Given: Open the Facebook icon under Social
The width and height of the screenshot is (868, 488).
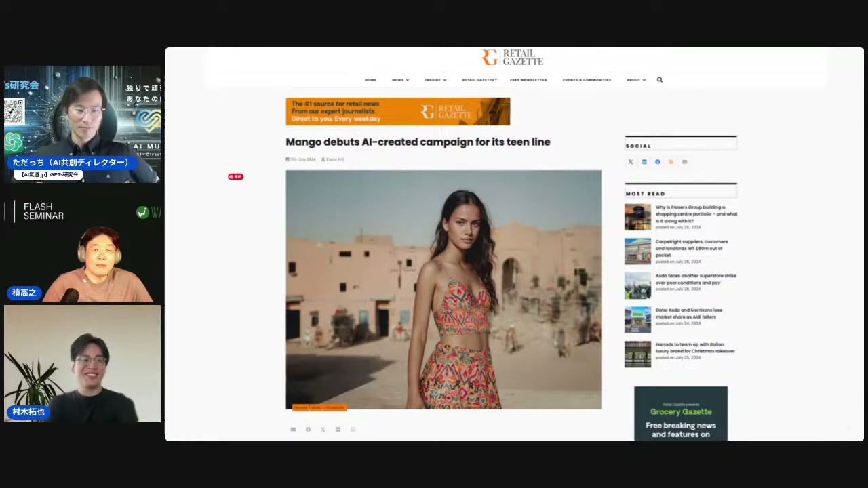Looking at the screenshot, I should [x=658, y=162].
